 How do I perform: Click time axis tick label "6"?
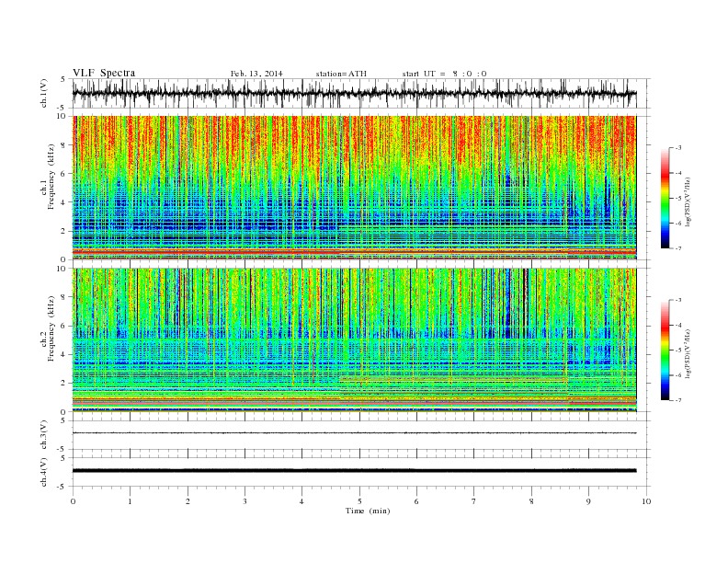coord(417,501)
